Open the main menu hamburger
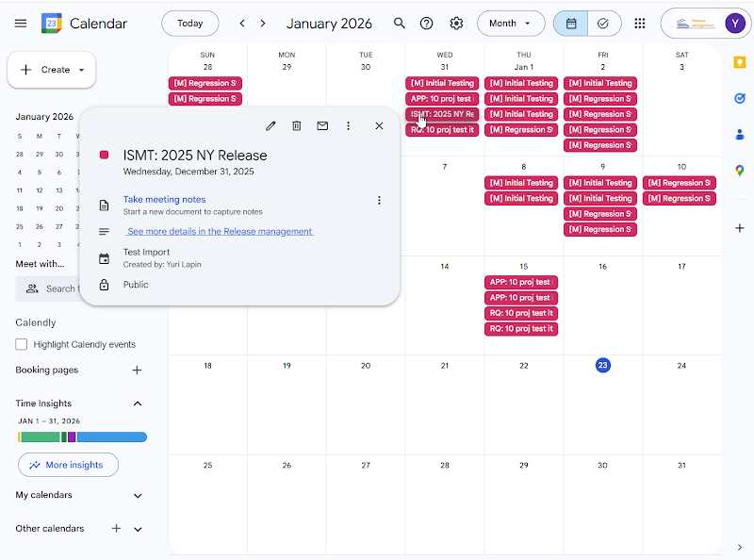 click(21, 24)
